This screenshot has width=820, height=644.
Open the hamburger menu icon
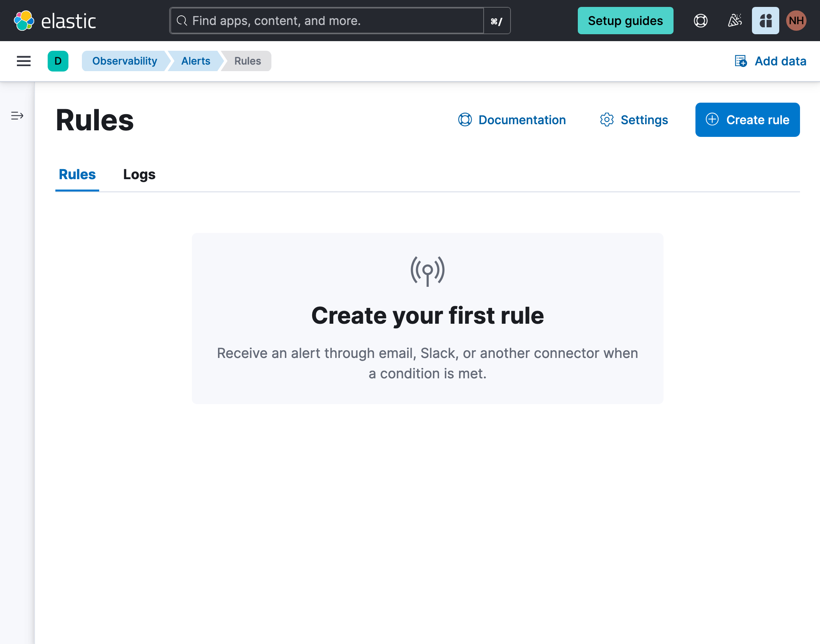tap(23, 61)
